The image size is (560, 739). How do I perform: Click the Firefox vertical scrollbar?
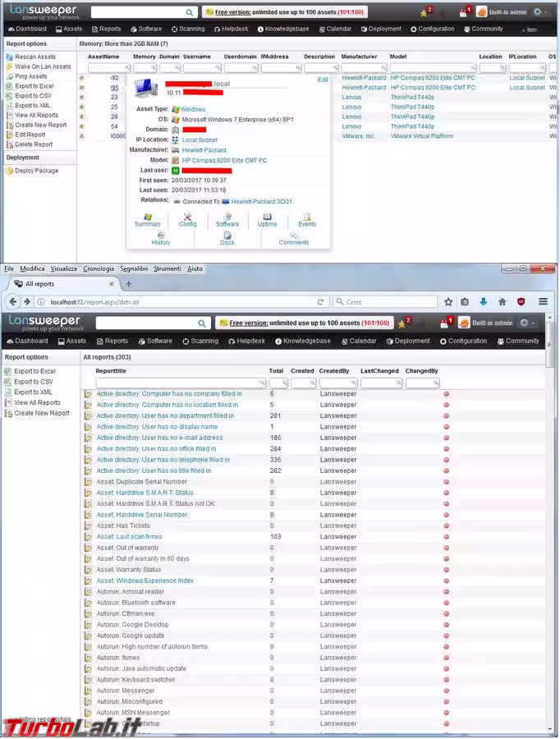[553, 534]
